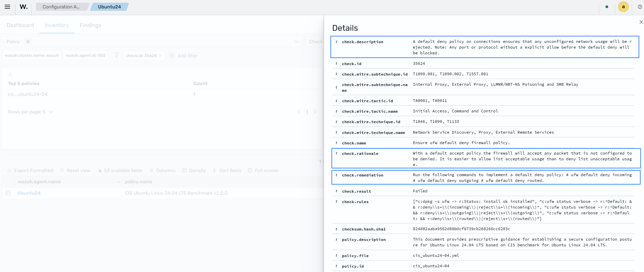
Task: Open 53 available fields list
Action: click(120, 170)
